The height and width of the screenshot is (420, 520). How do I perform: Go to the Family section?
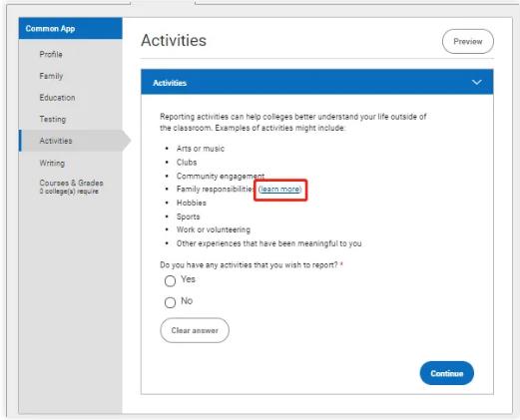pos(51,76)
